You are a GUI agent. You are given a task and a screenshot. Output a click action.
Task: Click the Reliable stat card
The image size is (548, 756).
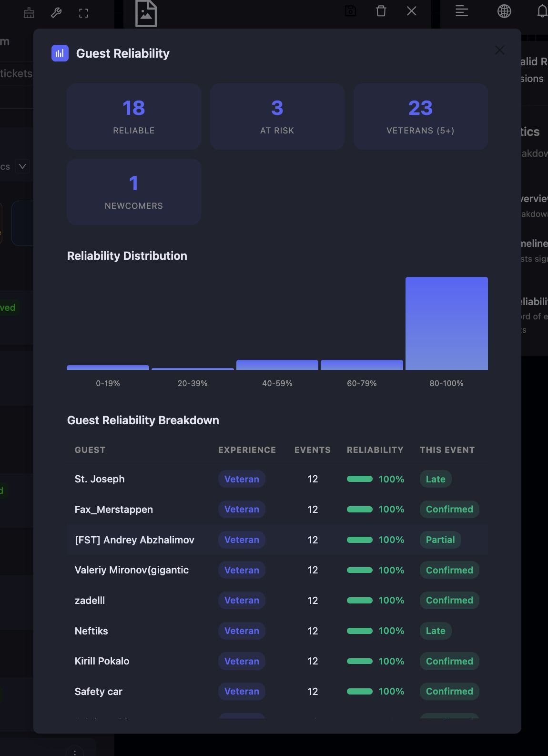tap(134, 116)
